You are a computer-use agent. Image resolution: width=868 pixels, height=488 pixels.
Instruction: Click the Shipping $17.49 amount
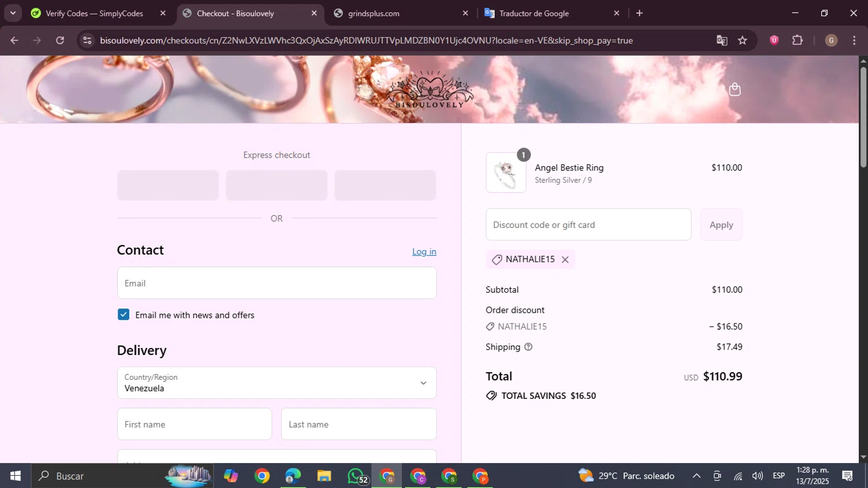(729, 347)
